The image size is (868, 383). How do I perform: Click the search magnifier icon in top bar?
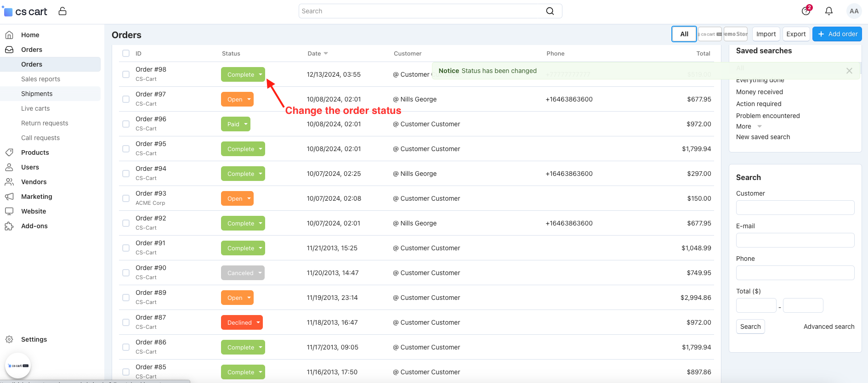[x=550, y=11]
